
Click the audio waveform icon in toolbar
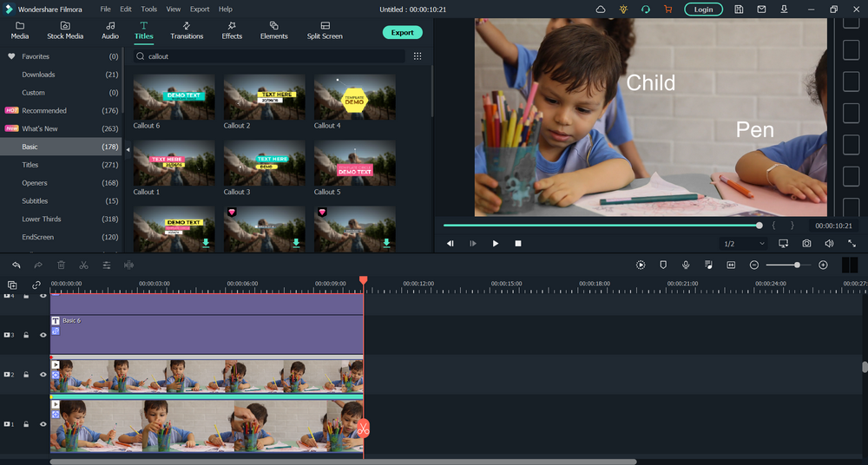(x=129, y=265)
